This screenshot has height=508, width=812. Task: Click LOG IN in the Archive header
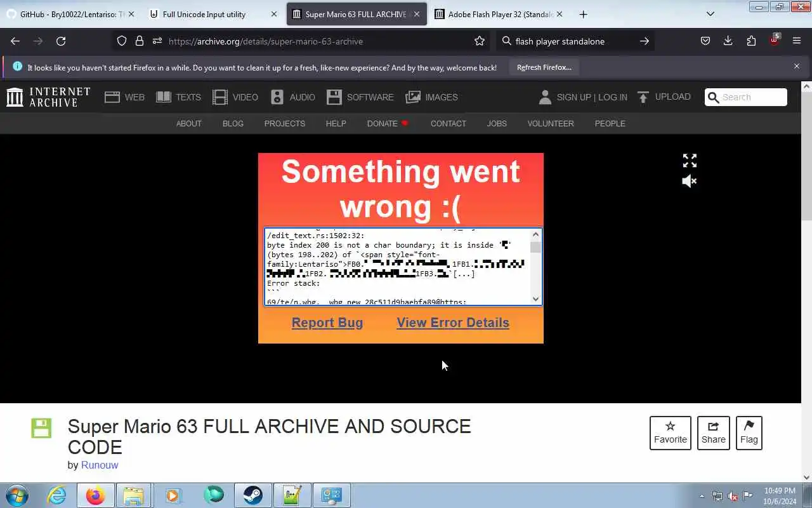pyautogui.click(x=613, y=97)
